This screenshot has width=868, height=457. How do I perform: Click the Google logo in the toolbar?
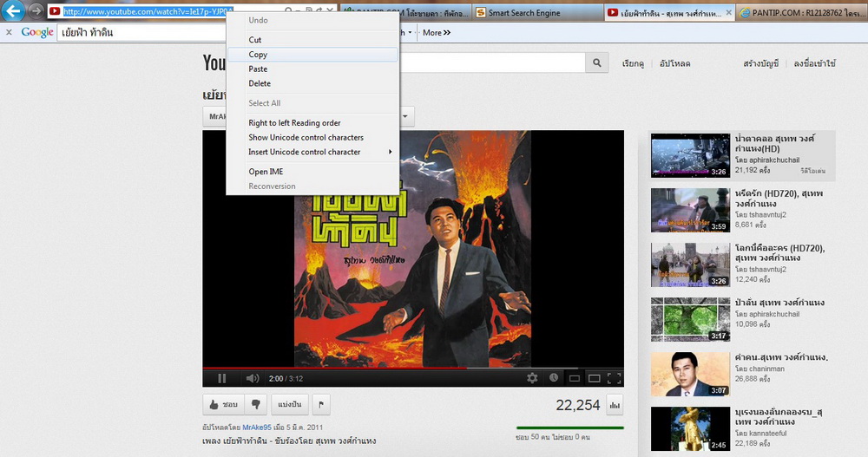pyautogui.click(x=37, y=32)
